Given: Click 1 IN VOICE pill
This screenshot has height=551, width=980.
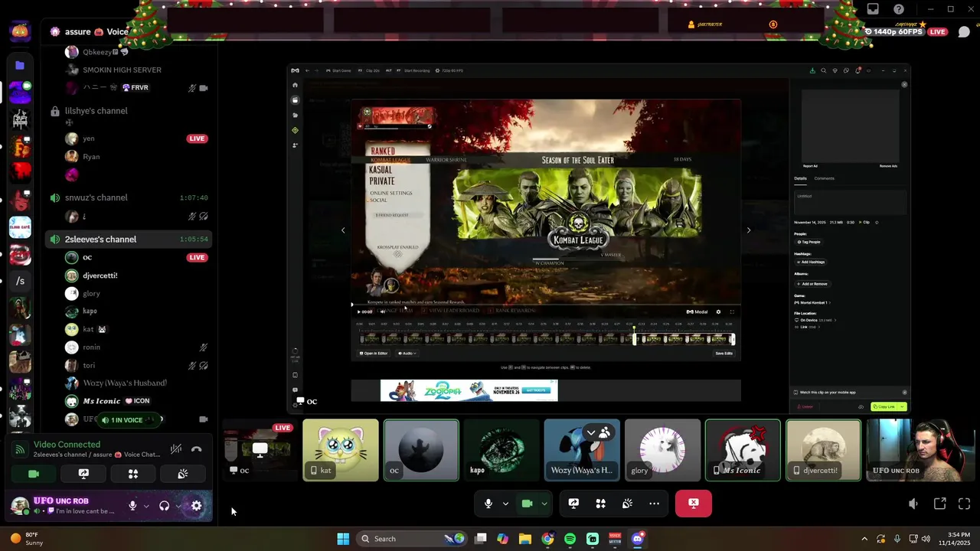Looking at the screenshot, I should (127, 420).
